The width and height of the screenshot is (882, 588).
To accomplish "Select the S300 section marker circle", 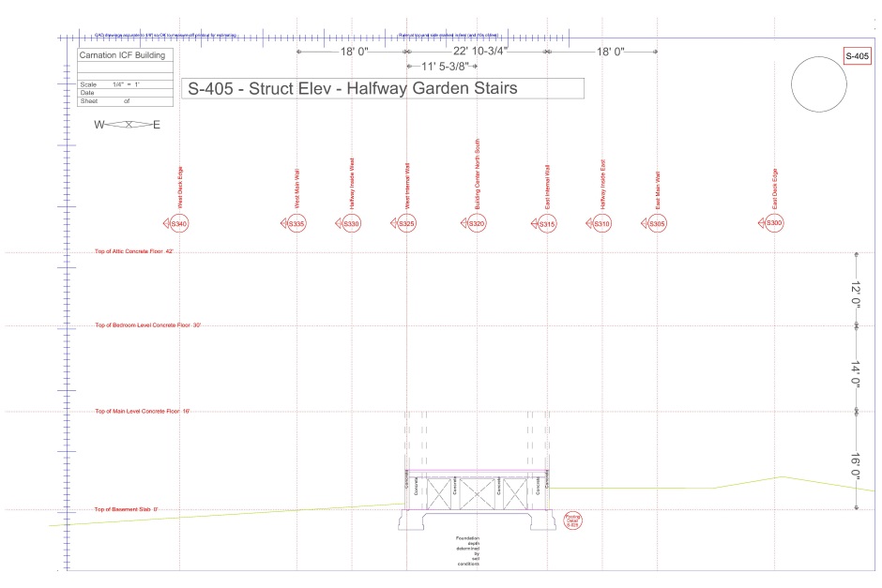I will [x=774, y=223].
